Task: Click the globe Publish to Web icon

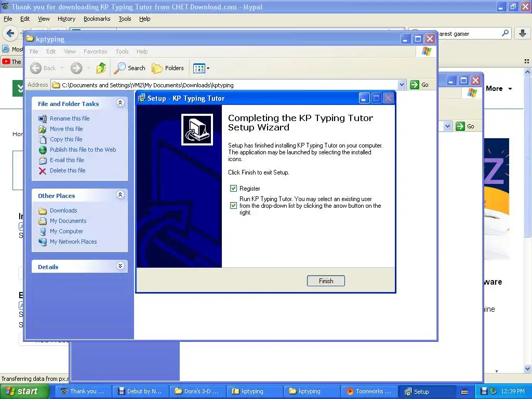Action: tap(43, 150)
